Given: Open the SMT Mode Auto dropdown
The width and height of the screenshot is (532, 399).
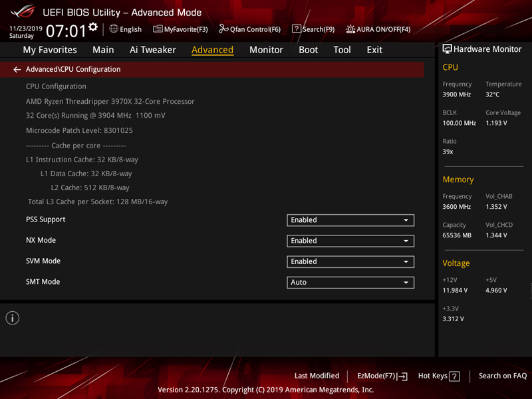Looking at the screenshot, I should [350, 283].
